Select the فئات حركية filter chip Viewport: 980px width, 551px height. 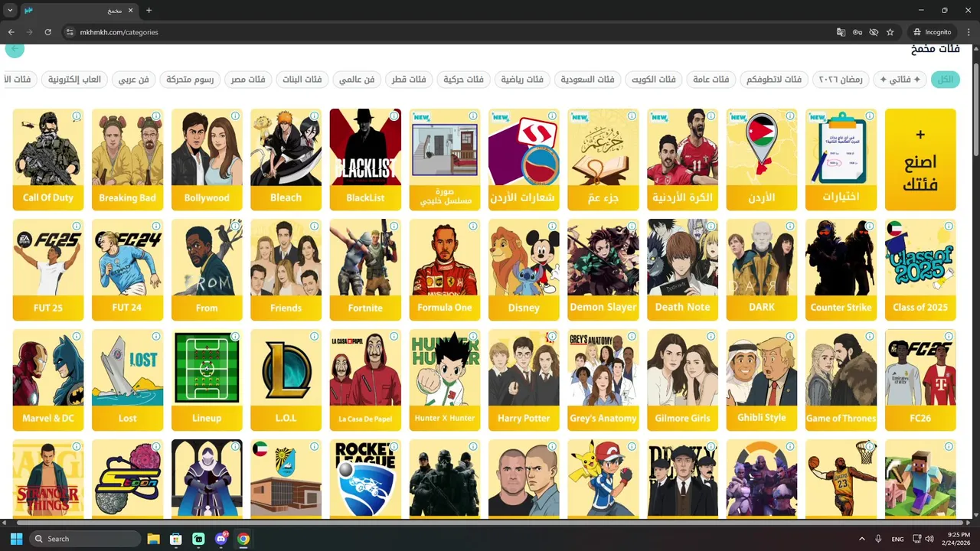[463, 80]
